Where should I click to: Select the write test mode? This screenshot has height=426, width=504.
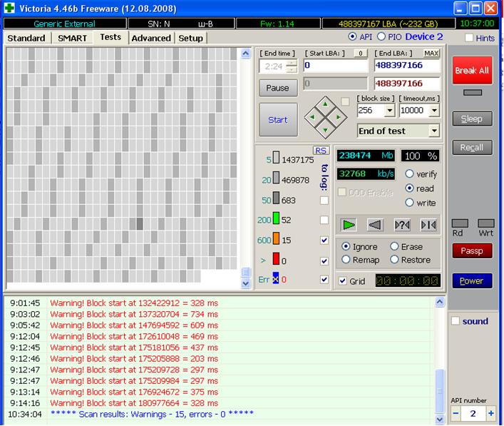pos(409,203)
